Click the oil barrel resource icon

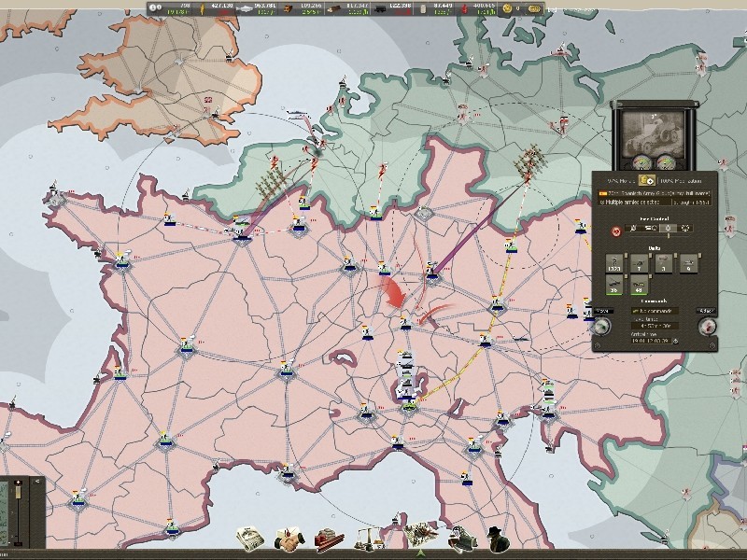pos(423,8)
